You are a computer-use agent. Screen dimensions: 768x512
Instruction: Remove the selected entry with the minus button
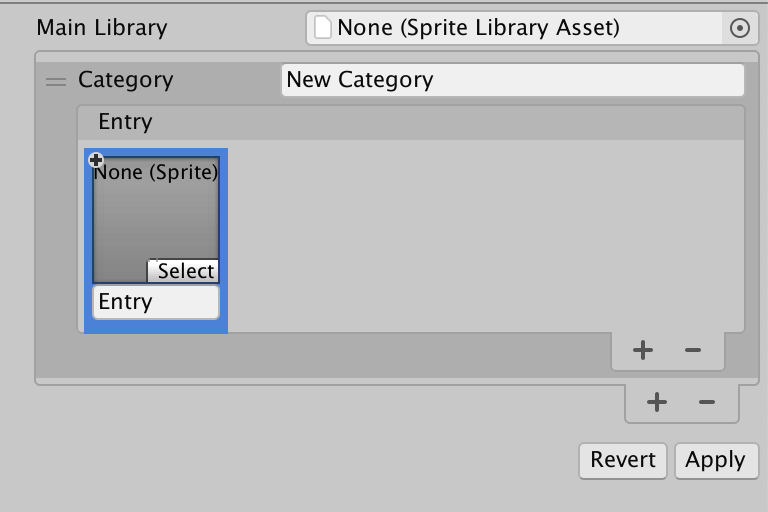tap(693, 350)
